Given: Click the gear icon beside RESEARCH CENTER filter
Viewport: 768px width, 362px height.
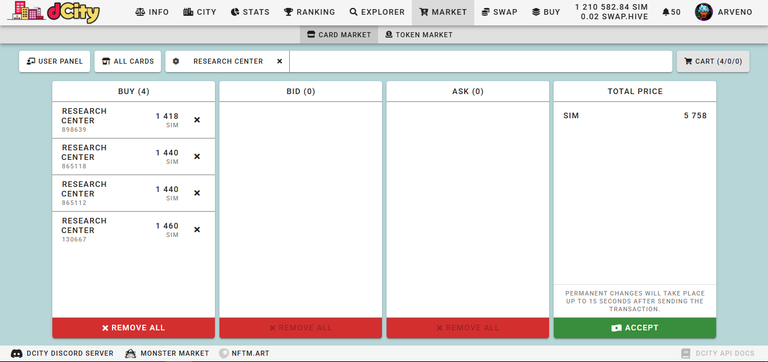Looking at the screenshot, I should click(x=176, y=61).
